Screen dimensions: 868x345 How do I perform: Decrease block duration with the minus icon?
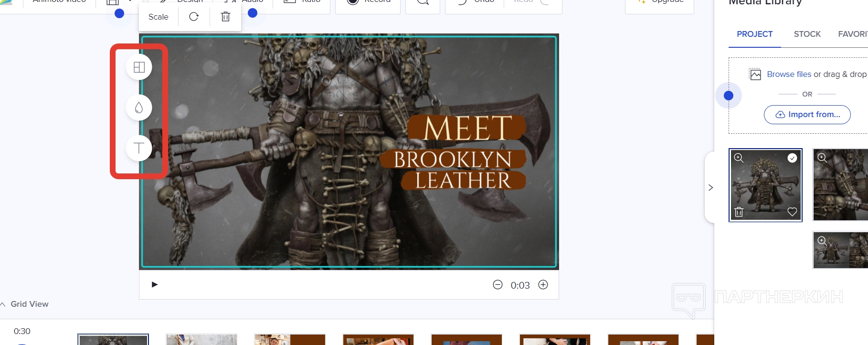(x=498, y=285)
